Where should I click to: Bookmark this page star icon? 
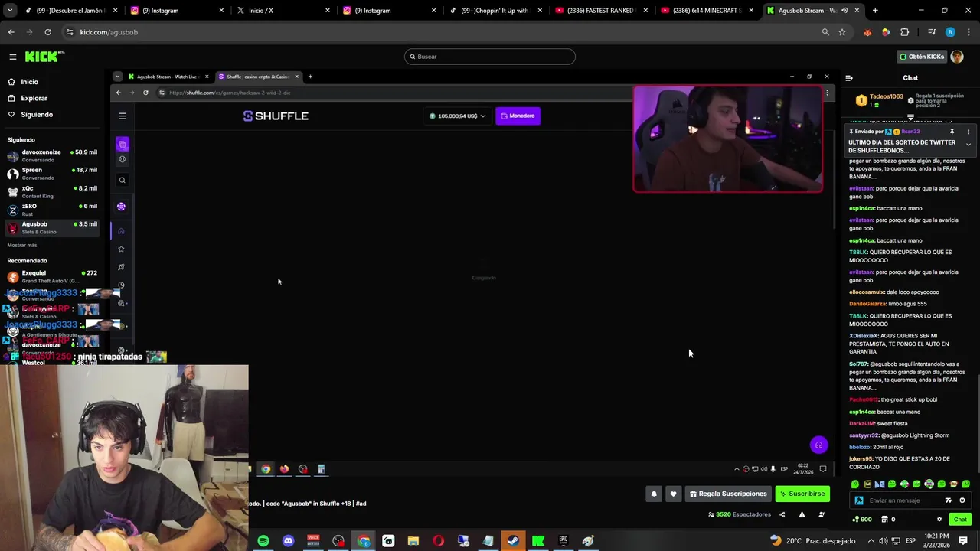[x=842, y=32]
